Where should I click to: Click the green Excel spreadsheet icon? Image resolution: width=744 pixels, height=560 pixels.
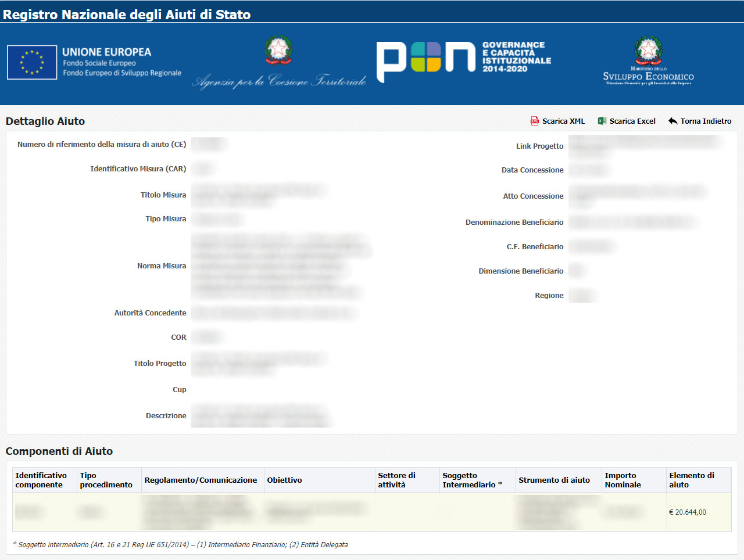pyautogui.click(x=602, y=121)
